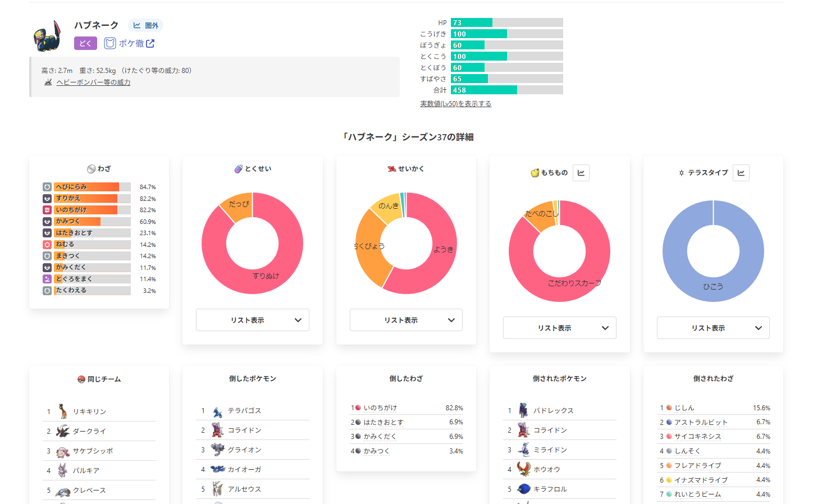822x504 pixels.
Task: Click the chart icon beside テラスタイプ
Action: coord(741,173)
